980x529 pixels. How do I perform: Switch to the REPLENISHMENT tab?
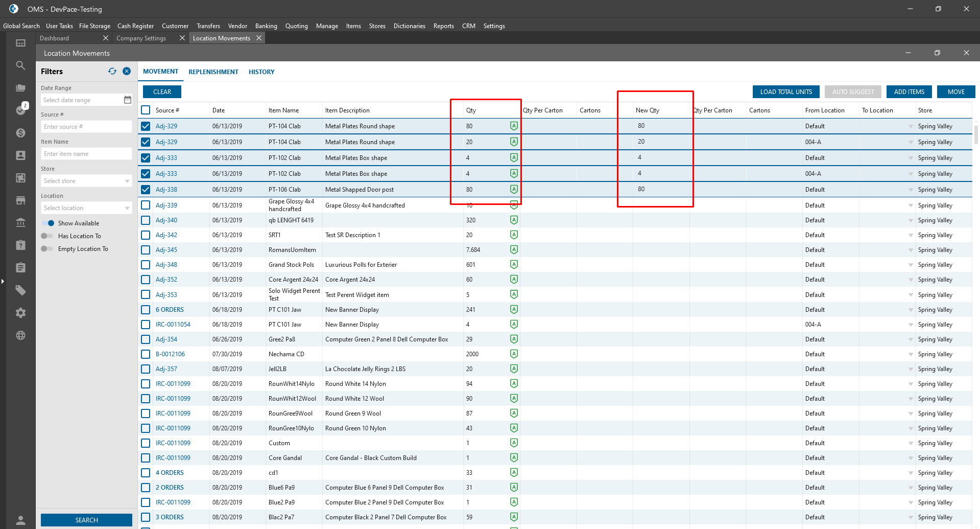click(213, 72)
